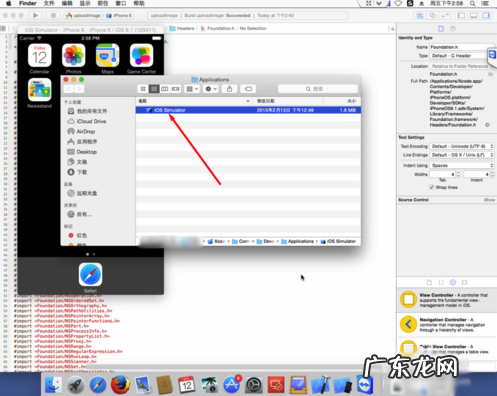Open Game Center in the simulator
The height and width of the screenshot is (396, 497).
click(x=141, y=55)
